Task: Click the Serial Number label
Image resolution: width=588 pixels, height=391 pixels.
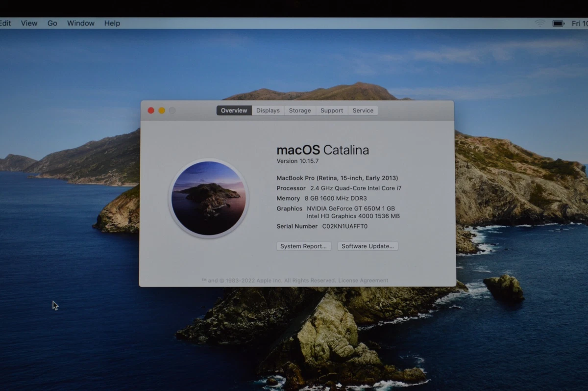Action: tap(297, 227)
